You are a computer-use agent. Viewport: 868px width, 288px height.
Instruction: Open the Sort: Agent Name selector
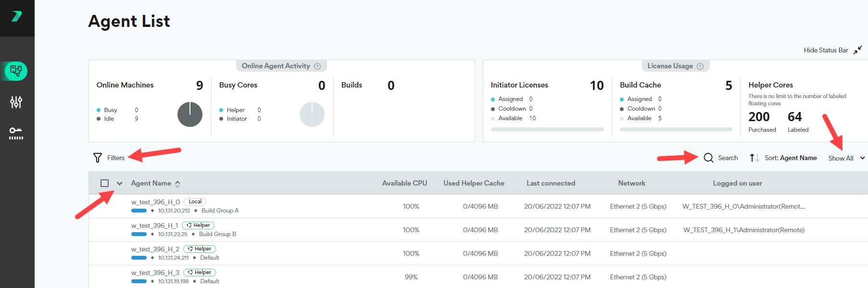pyautogui.click(x=791, y=158)
